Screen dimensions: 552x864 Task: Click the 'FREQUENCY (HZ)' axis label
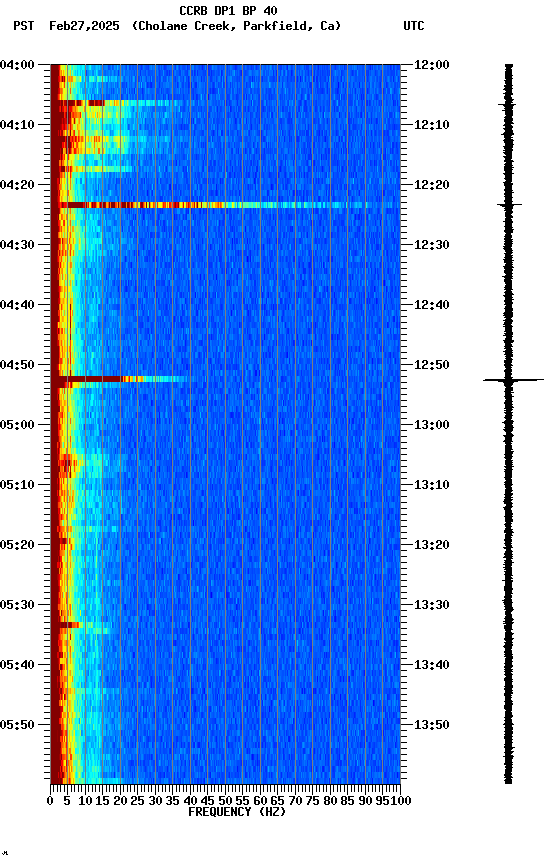(237, 812)
